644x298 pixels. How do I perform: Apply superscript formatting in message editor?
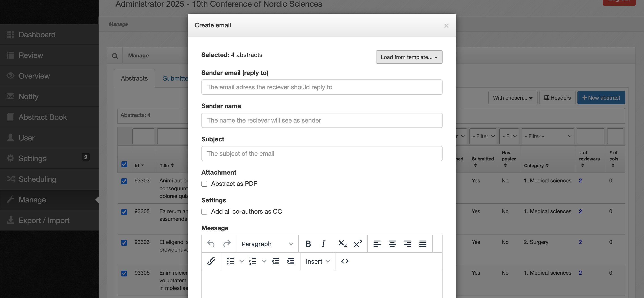[x=357, y=244]
